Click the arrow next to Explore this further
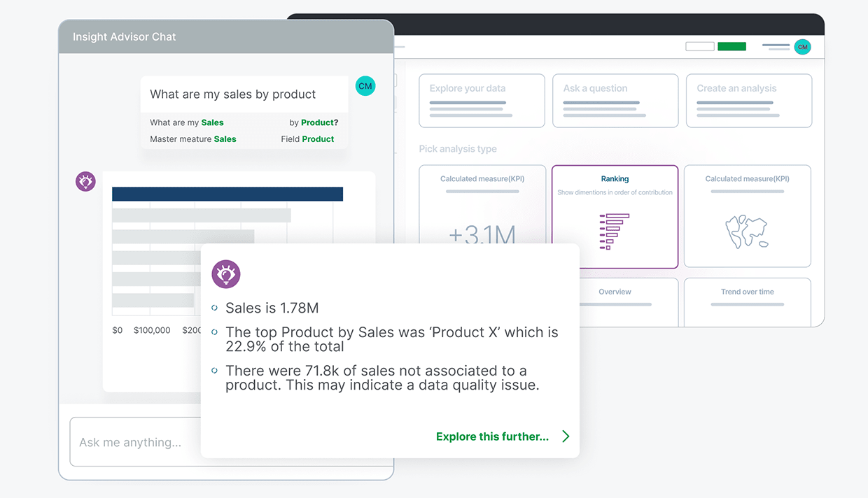Screen dimensions: 868x498 click(x=566, y=436)
